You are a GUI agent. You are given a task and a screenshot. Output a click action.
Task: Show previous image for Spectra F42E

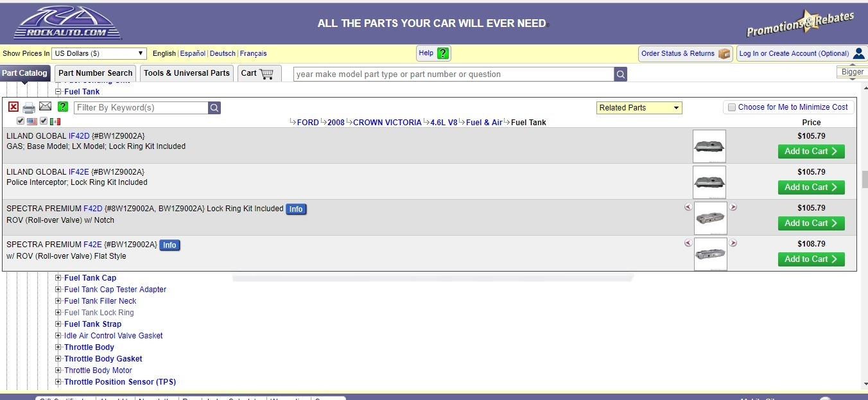[x=688, y=243]
